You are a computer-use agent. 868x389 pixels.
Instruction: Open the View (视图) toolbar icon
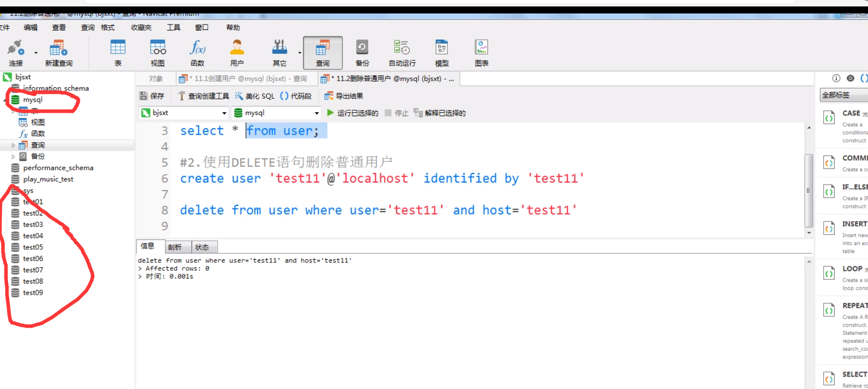coord(158,53)
